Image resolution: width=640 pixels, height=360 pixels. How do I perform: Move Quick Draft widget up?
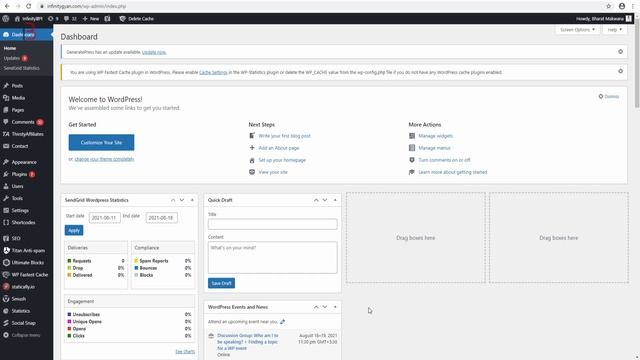tap(316, 200)
